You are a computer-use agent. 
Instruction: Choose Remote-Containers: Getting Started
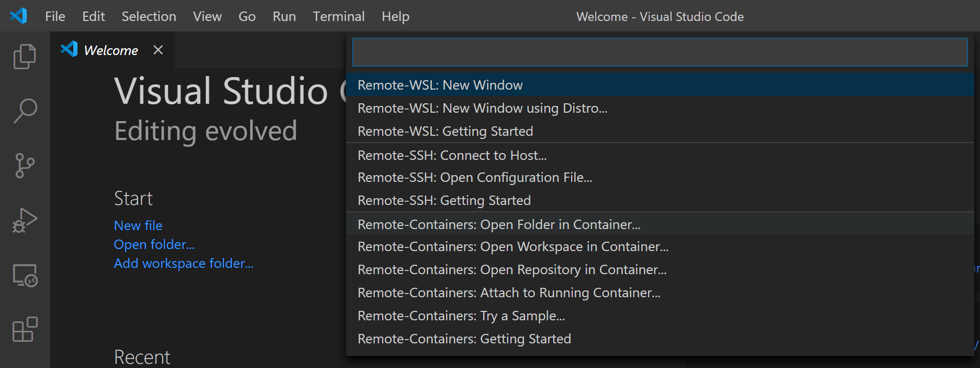(660, 339)
